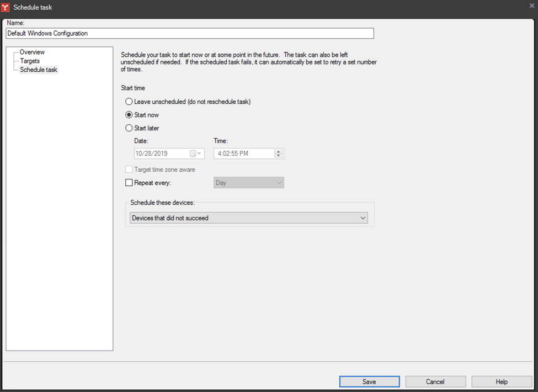The image size is (538, 392).
Task: Click the Save button
Action: 369,382
